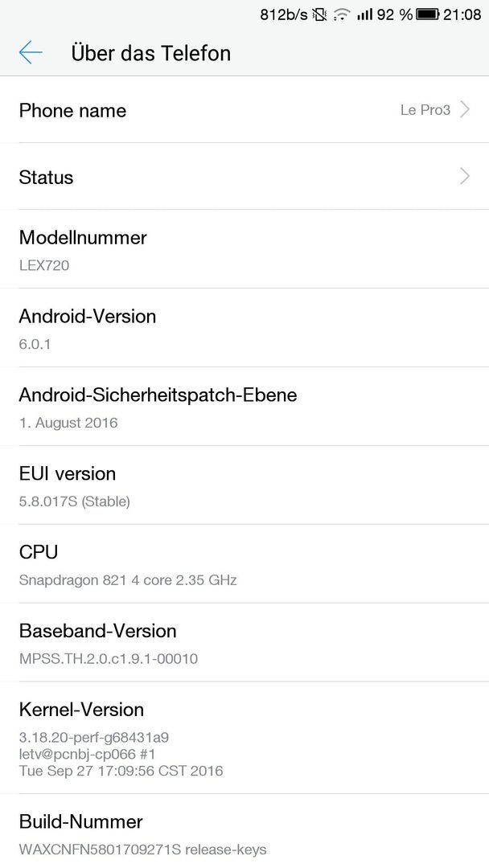Select the CPU Snapdragon 821 row

pos(244,563)
